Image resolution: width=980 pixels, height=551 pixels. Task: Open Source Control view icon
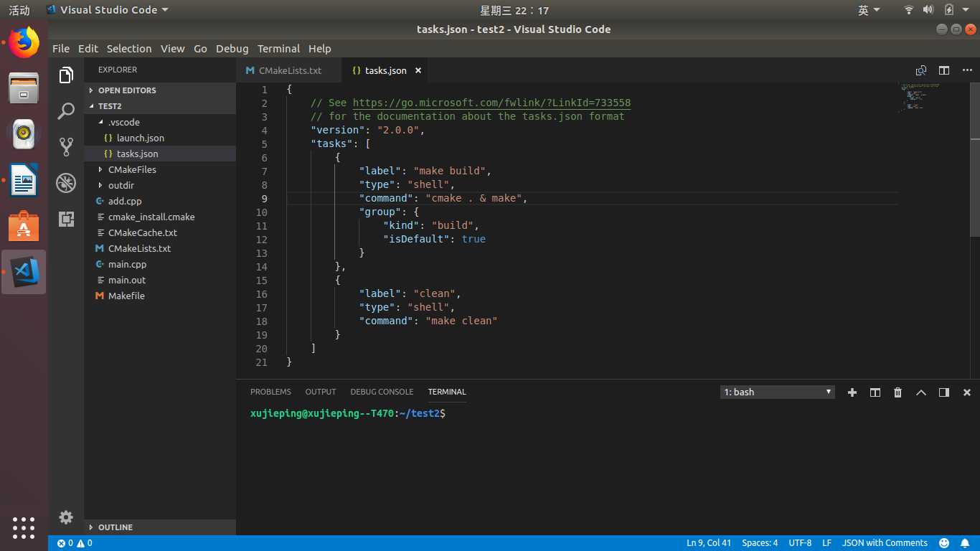coord(66,146)
